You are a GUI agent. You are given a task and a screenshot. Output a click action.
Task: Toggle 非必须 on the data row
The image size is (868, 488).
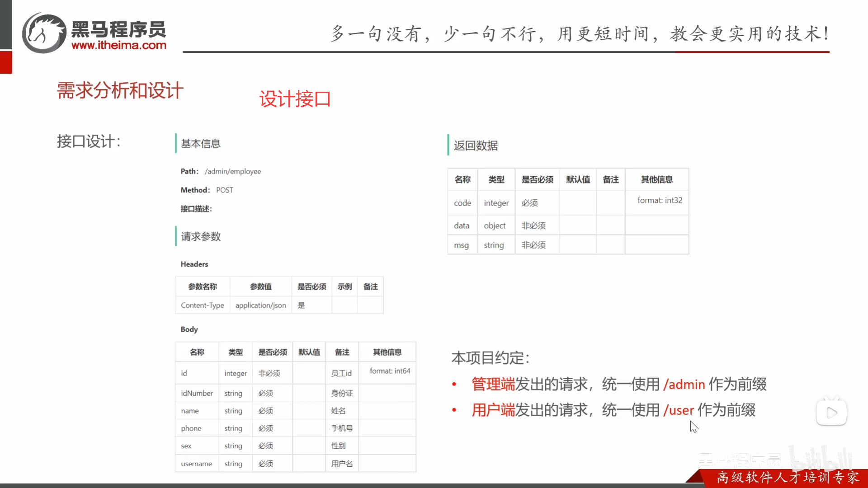point(534,225)
